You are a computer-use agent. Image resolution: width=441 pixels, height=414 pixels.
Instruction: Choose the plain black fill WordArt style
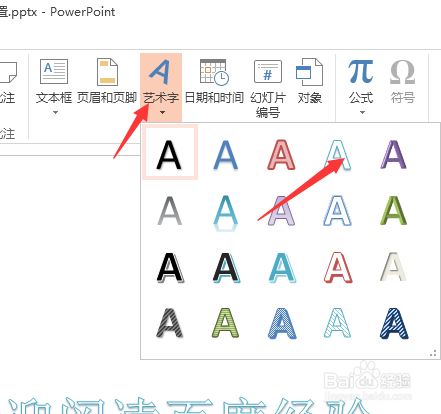pos(170,154)
